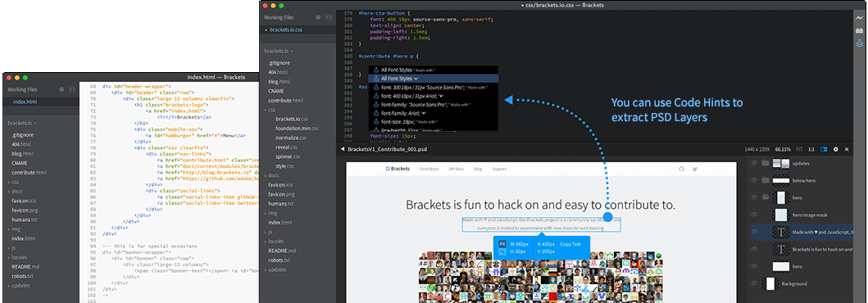Toggle the blue layout icon in PSD panel header
This screenshot has height=303, width=868.
click(824, 149)
